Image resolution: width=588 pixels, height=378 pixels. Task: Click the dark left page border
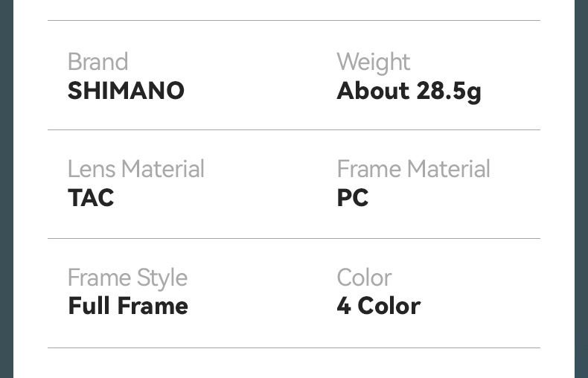pos(7,189)
